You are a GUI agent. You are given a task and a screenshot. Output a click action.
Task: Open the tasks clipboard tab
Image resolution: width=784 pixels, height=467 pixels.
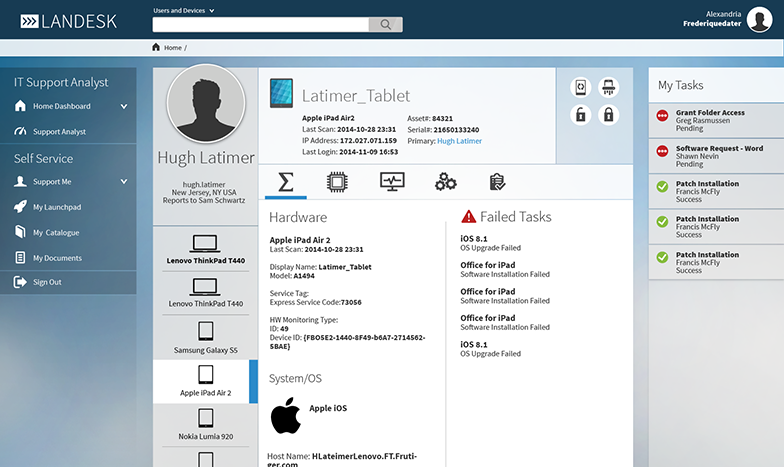pos(497,182)
